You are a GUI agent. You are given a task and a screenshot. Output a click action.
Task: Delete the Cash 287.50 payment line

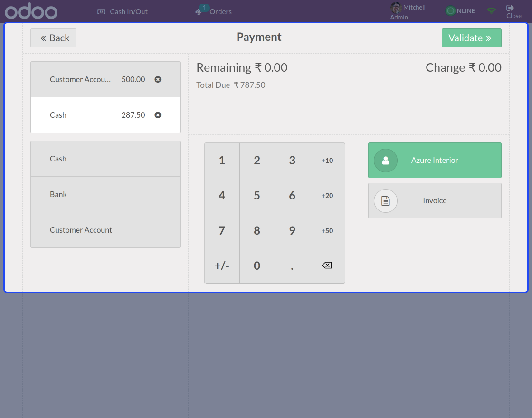(158, 115)
